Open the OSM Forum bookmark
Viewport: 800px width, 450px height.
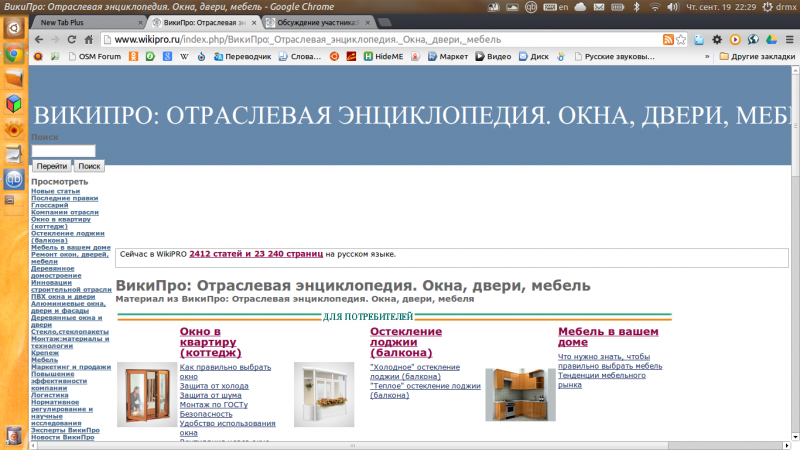tap(95, 57)
